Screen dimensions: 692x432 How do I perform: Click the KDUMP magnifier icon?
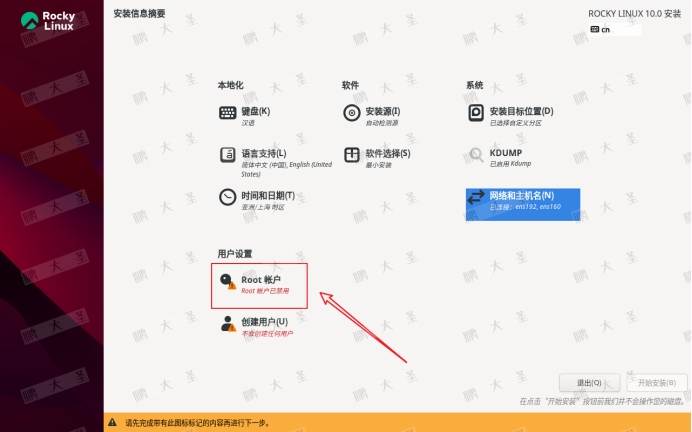(x=476, y=155)
